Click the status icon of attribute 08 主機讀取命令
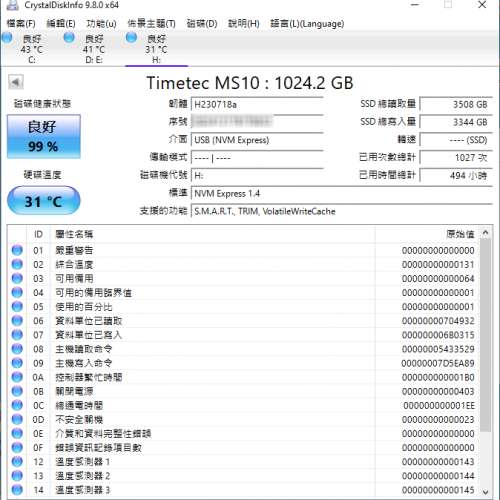Screen dimensions: 500x500 tap(17, 349)
